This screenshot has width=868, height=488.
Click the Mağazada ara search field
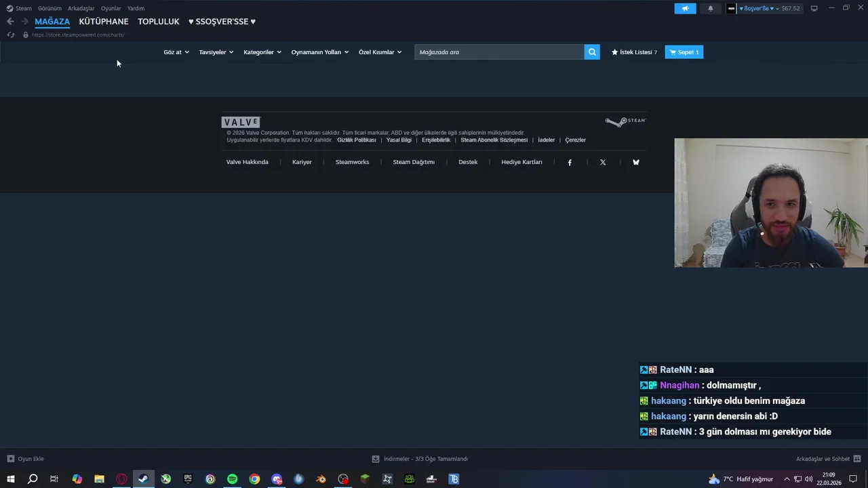pyautogui.click(x=499, y=52)
